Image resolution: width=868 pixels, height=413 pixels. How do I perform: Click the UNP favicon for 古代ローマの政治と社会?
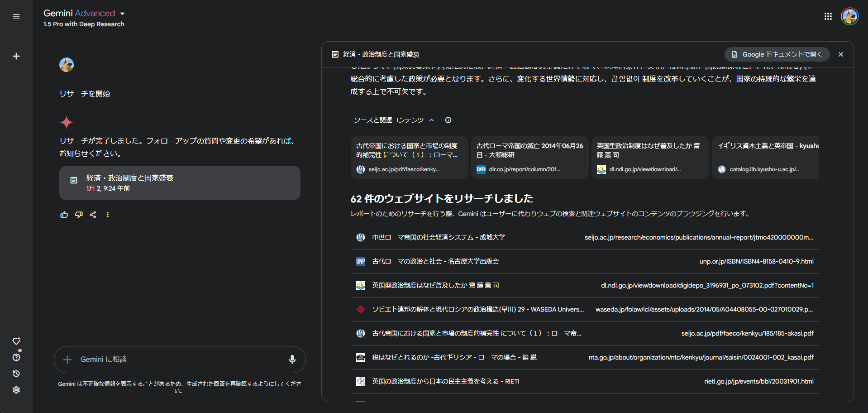tap(361, 261)
